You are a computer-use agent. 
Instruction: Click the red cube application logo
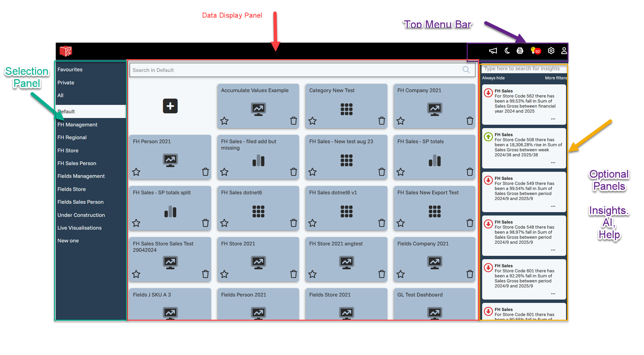tap(66, 51)
